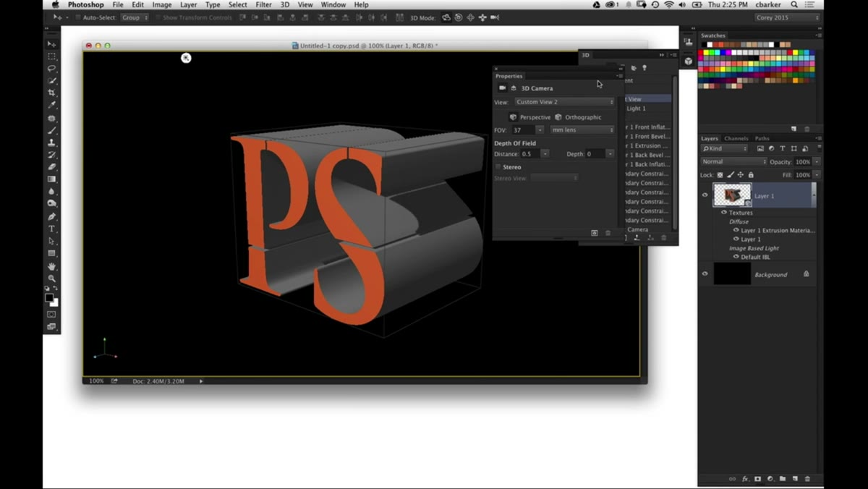Select the Brush tool
Image resolution: width=868 pixels, height=489 pixels.
[51, 131]
